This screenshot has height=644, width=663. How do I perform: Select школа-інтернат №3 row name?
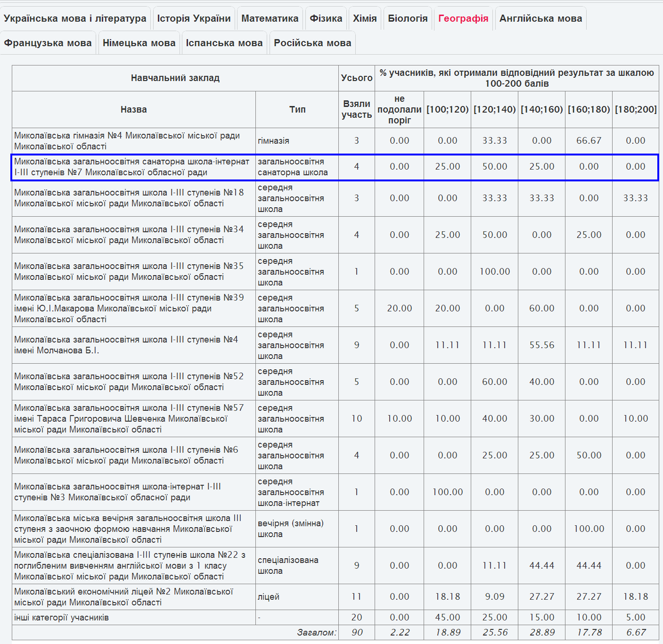pos(118,492)
